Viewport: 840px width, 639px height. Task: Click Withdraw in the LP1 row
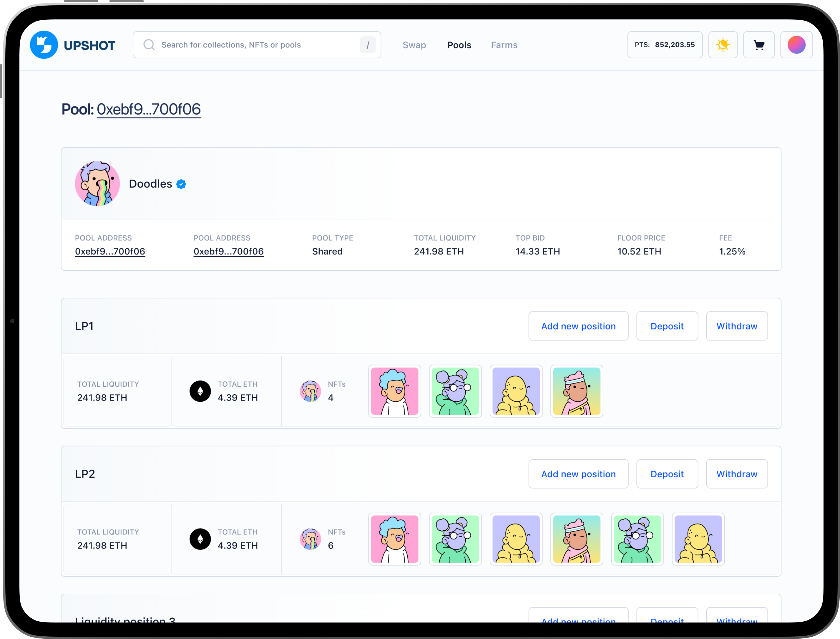pyautogui.click(x=736, y=326)
